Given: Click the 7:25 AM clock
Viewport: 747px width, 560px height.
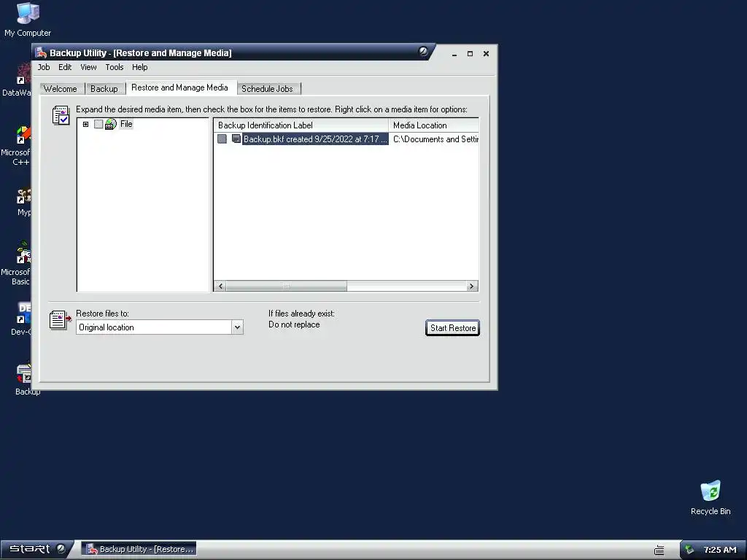Looking at the screenshot, I should point(720,550).
